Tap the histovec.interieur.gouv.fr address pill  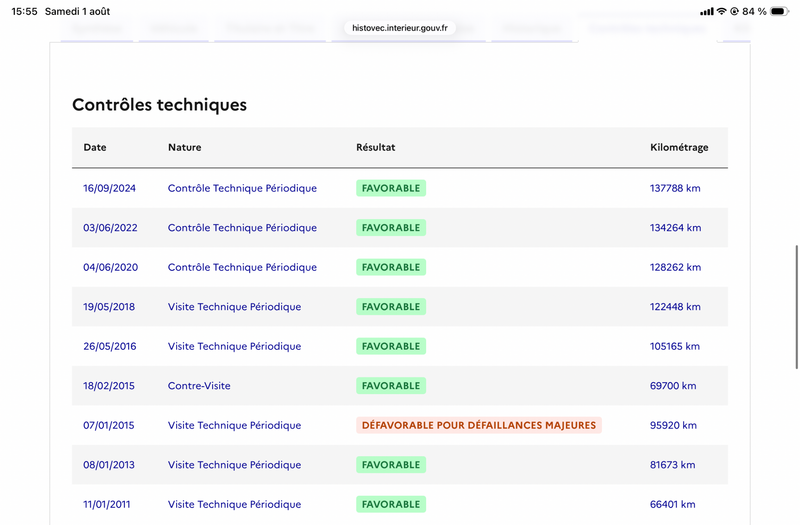[x=400, y=28]
